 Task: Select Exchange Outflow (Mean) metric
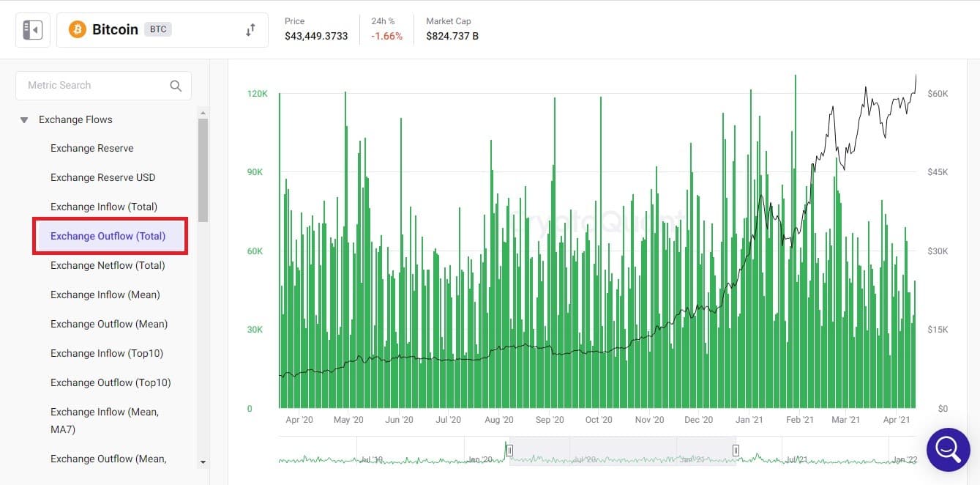coord(109,324)
